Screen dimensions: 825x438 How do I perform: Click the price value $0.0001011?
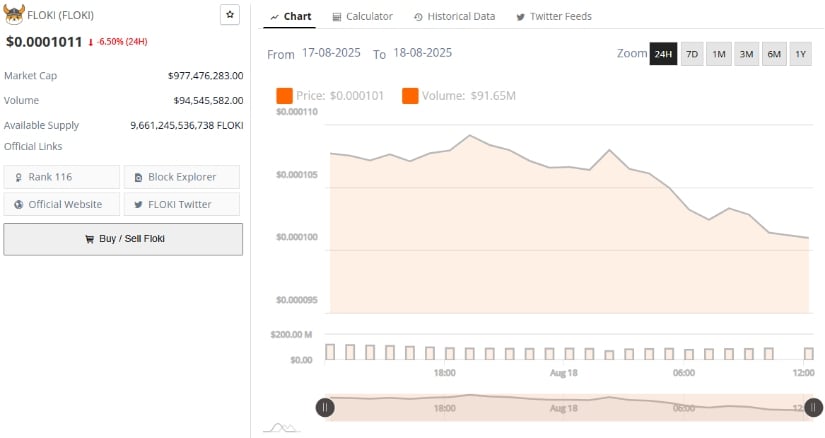click(44, 42)
